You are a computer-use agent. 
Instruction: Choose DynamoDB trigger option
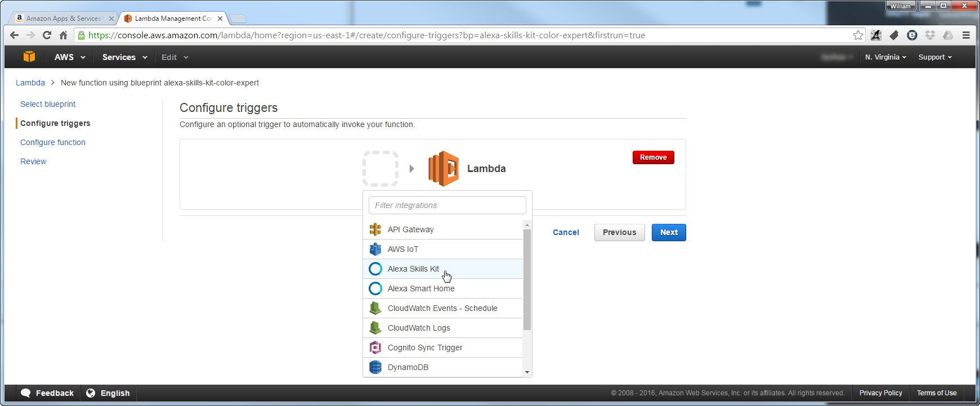443,367
